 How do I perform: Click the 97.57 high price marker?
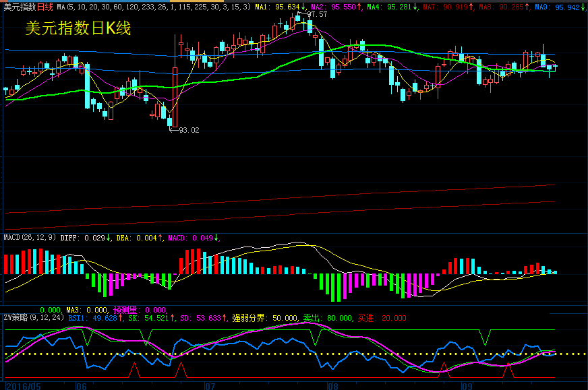point(316,14)
